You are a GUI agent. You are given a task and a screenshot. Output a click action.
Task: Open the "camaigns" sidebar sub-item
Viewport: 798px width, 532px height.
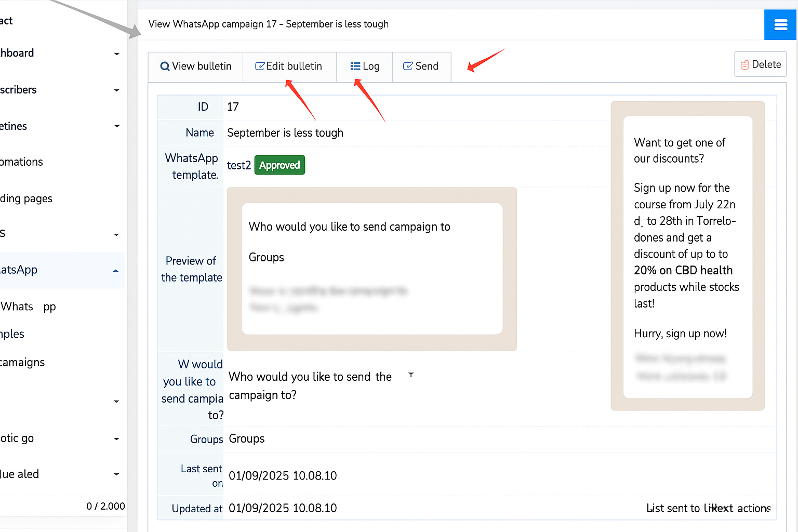tap(22, 363)
